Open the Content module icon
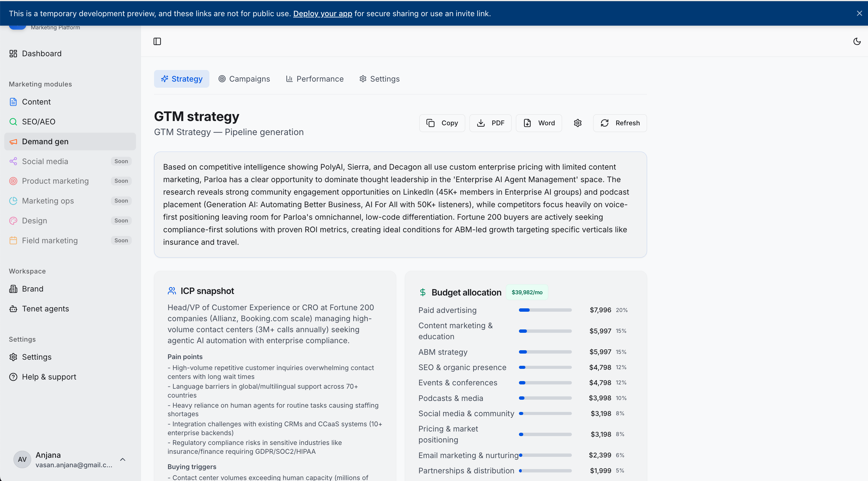The width and height of the screenshot is (868, 481). 13,102
